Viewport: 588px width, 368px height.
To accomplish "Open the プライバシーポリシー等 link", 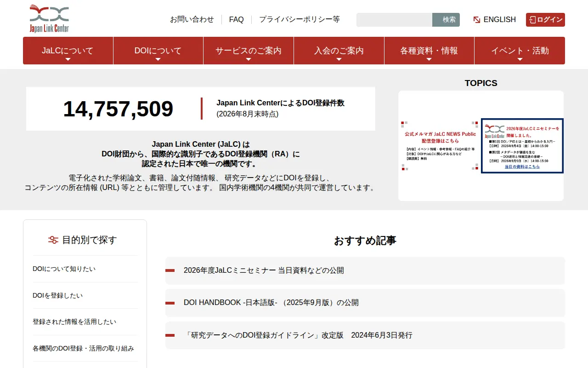I will click(300, 19).
